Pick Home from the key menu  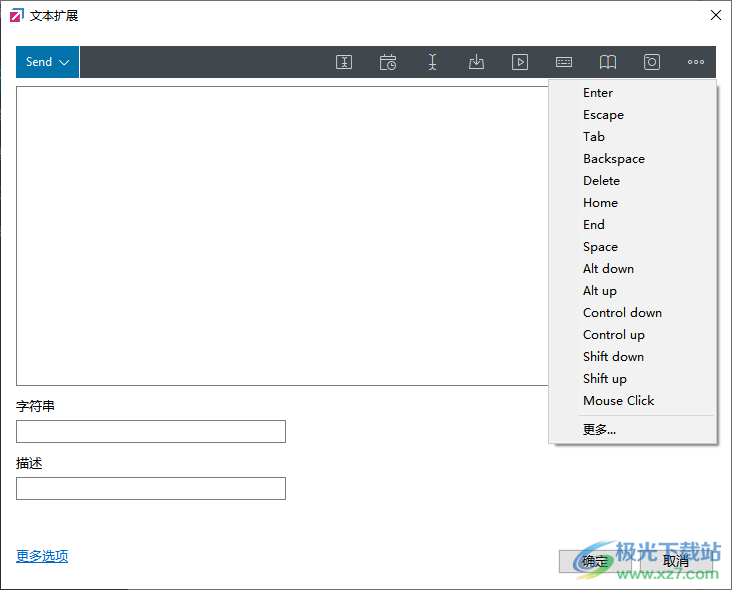tap(633, 202)
